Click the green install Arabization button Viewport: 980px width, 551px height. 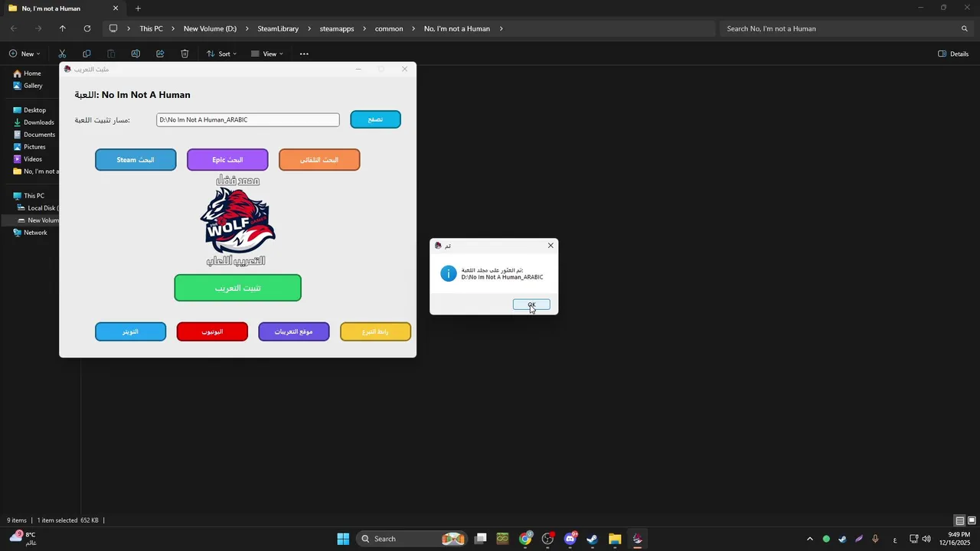pos(237,288)
